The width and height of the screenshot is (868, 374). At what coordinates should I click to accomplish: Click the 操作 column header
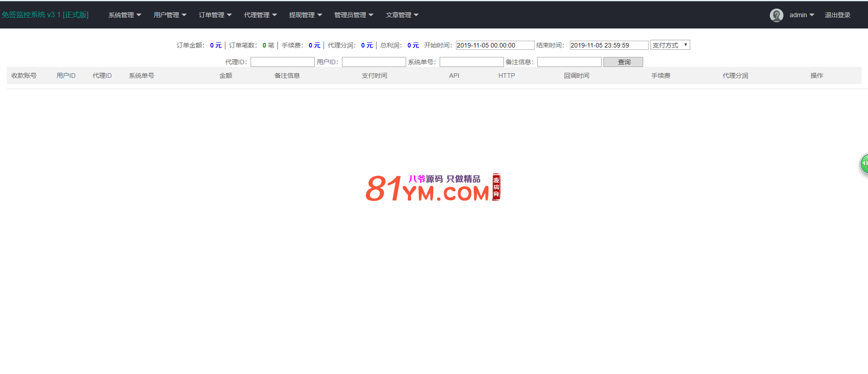pyautogui.click(x=817, y=76)
